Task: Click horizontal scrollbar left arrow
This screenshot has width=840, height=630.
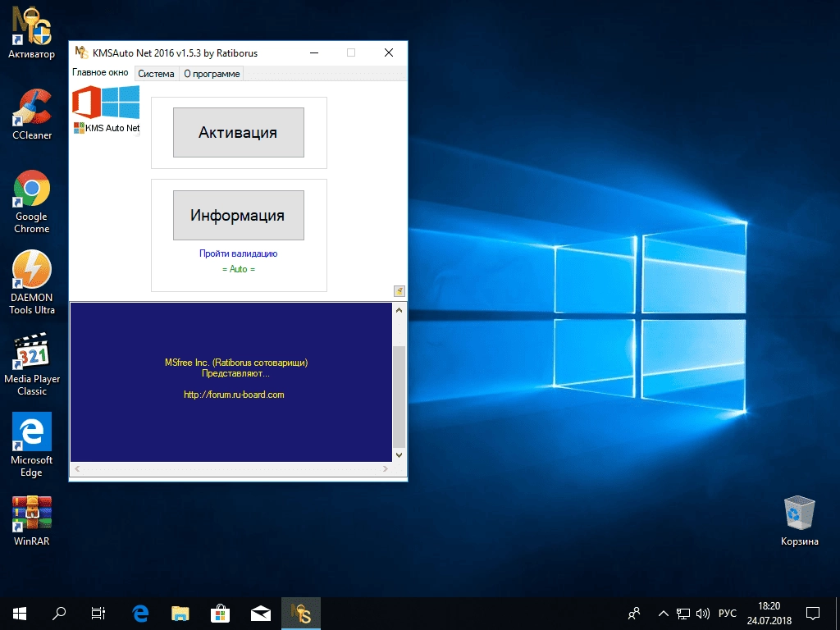Action: tap(78, 468)
